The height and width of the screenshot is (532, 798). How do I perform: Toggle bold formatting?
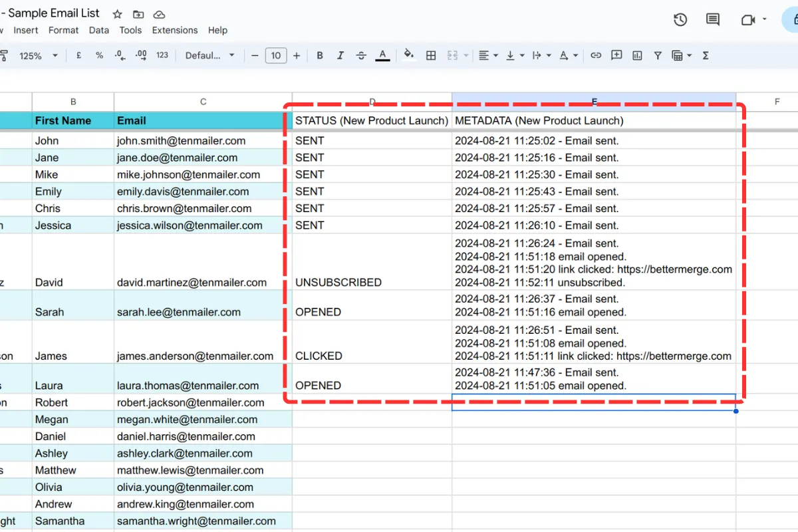[x=320, y=55]
